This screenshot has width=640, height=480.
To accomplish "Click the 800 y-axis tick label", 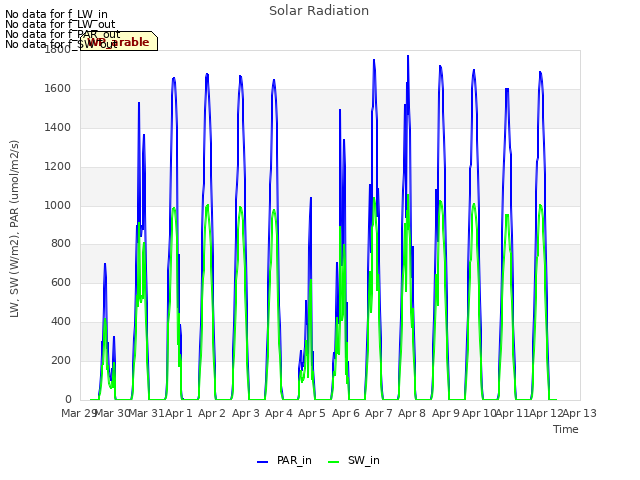I will pos(61,244).
